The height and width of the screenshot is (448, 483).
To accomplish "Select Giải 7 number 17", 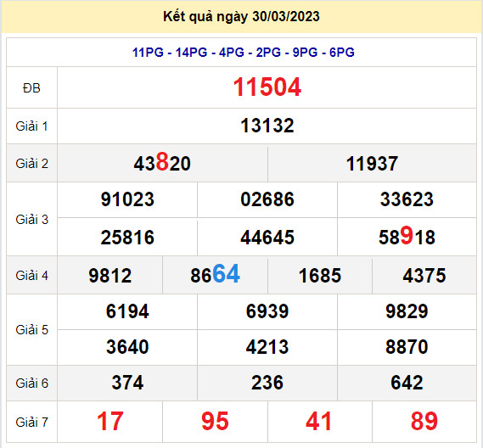I will [x=110, y=421].
